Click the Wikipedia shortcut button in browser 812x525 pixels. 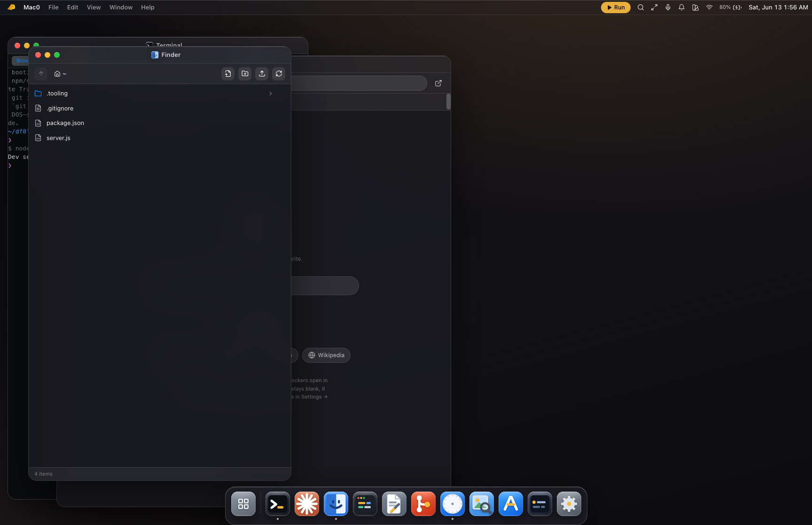click(326, 355)
